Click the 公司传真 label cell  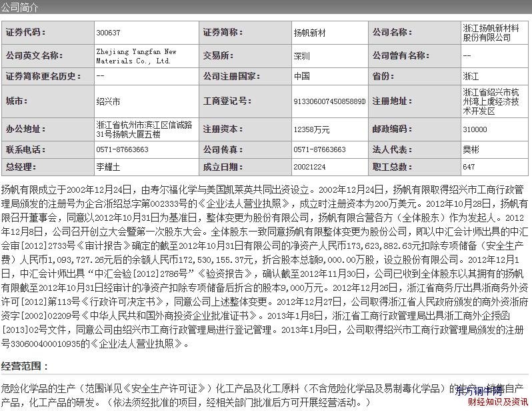(245, 149)
